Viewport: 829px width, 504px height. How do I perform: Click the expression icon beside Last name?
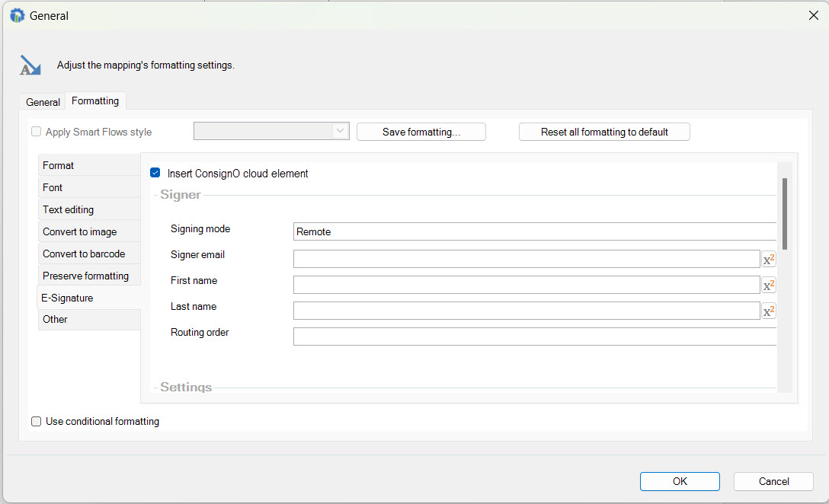[x=768, y=311]
